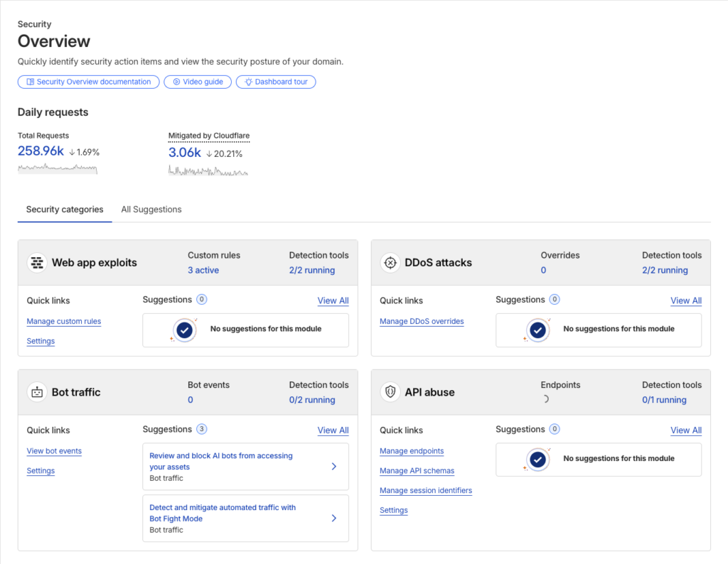The image size is (728, 564).
Task: Click the Bot traffic robot icon
Action: pyautogui.click(x=37, y=392)
